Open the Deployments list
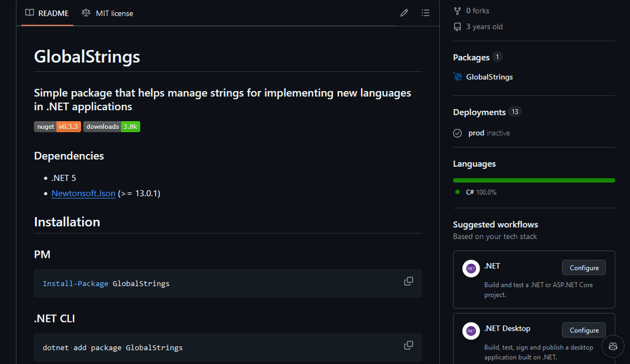This screenshot has height=364, width=630. click(x=481, y=112)
